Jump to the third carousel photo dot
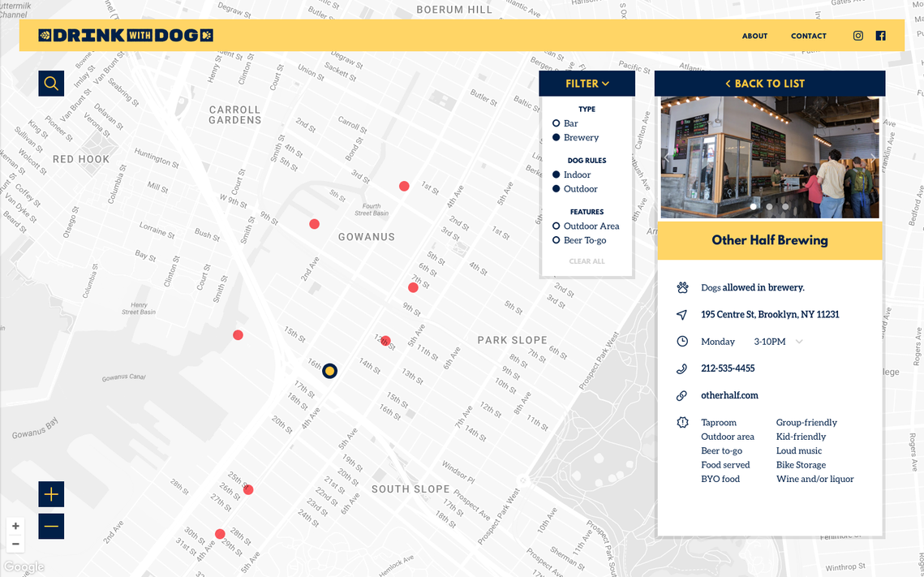Viewport: 924px width, 577px height. pos(785,207)
